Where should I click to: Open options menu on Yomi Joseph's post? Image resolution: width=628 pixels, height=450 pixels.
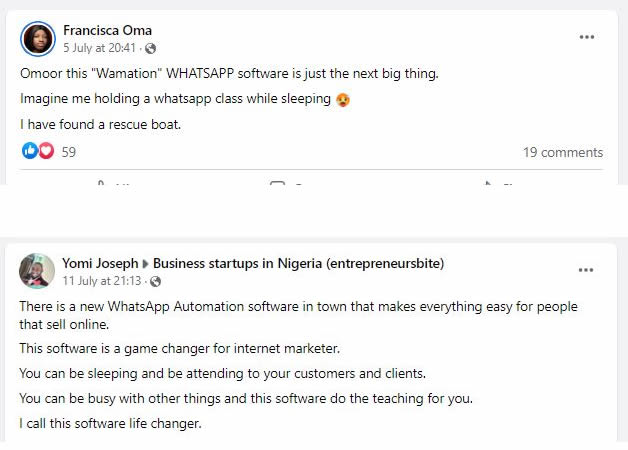[x=586, y=270]
